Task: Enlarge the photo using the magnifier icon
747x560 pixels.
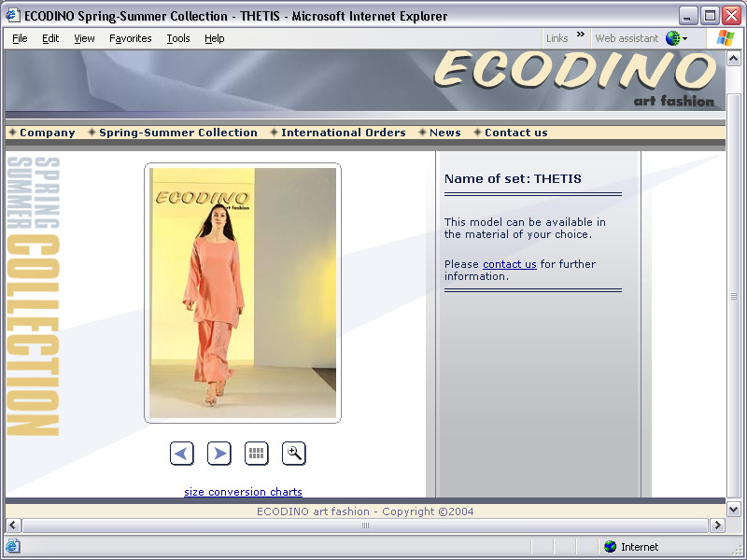Action: point(294,454)
